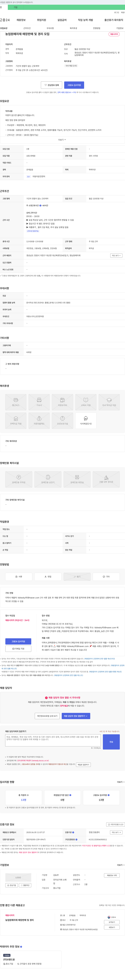Click info icon beside 취업알선기관 알선
This screenshot has height=980, width=125.
(x=70, y=795)
